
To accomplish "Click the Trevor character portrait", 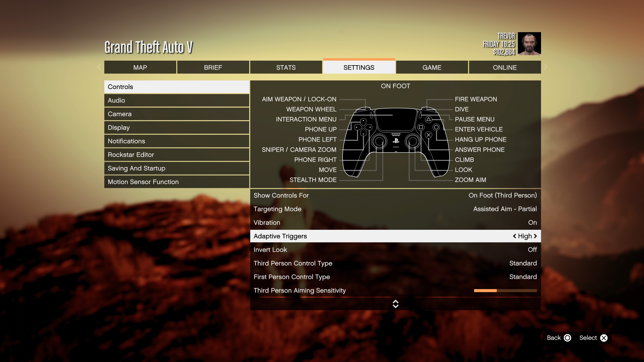I will (529, 43).
